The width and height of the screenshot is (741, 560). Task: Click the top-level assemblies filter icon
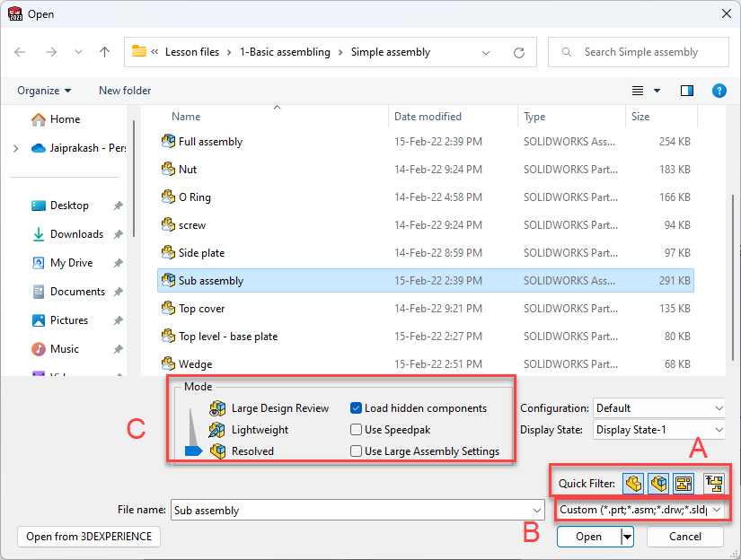[713, 484]
